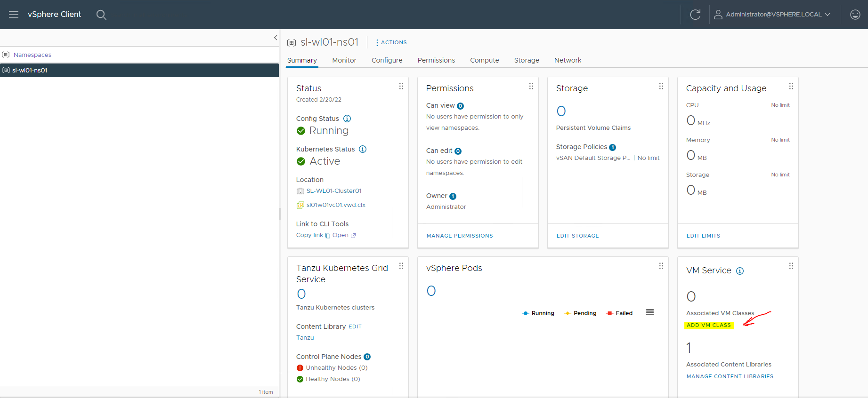Toggle the Pending series in pods legend
This screenshot has width=868, height=398.
(580, 313)
